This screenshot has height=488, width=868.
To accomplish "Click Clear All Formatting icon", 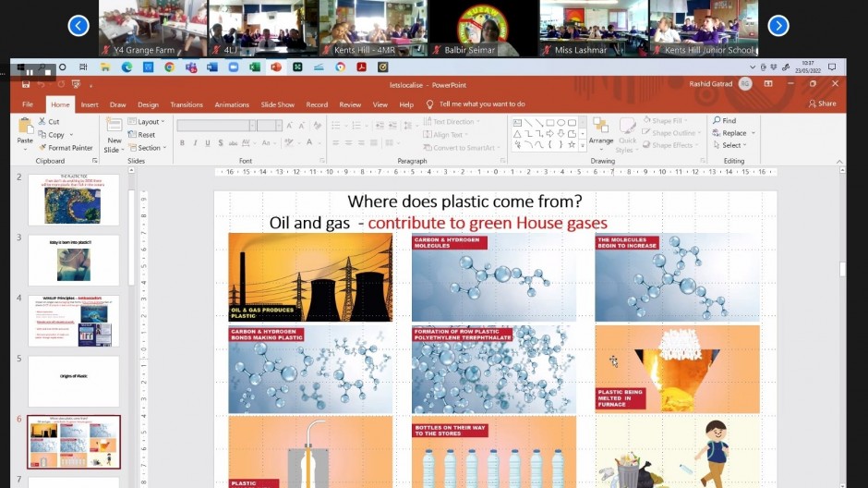I will point(318,126).
